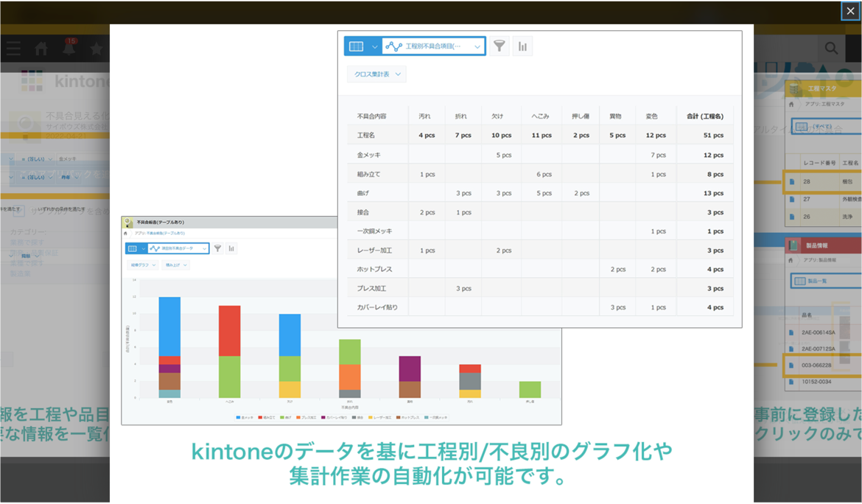The image size is (862, 504).
Task: Click the レーザー加工 row label in table
Action: tap(374, 250)
